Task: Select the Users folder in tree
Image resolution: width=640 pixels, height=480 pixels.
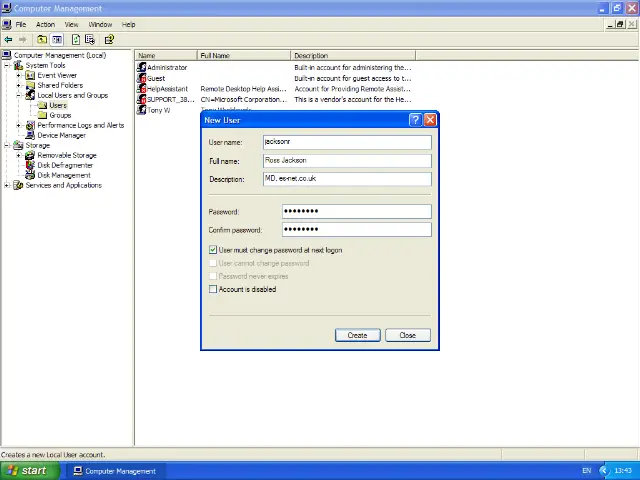Action: 58,105
